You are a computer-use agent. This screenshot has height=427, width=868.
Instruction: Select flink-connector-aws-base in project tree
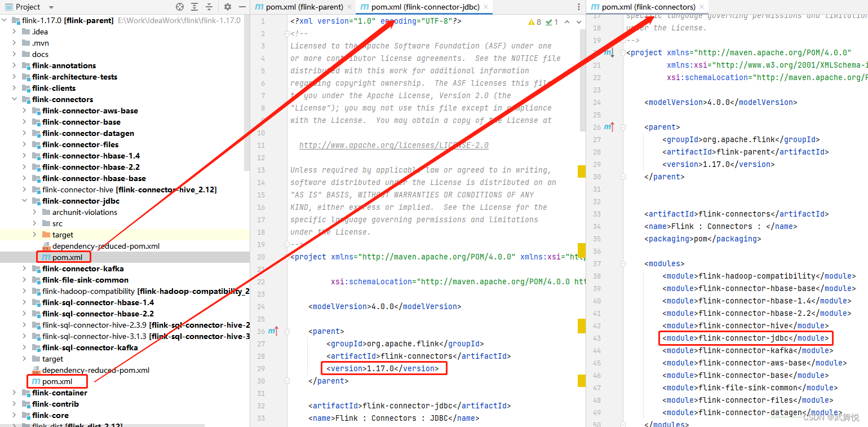click(90, 111)
